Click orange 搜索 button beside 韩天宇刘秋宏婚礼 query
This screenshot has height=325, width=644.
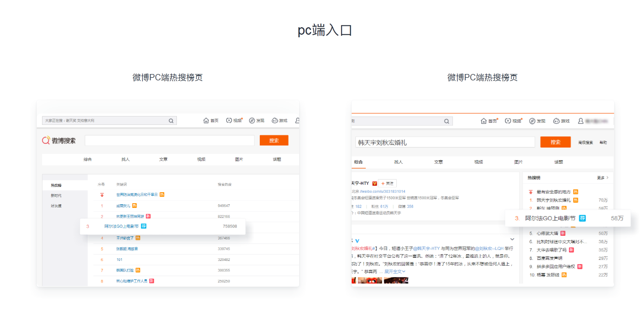(x=555, y=142)
